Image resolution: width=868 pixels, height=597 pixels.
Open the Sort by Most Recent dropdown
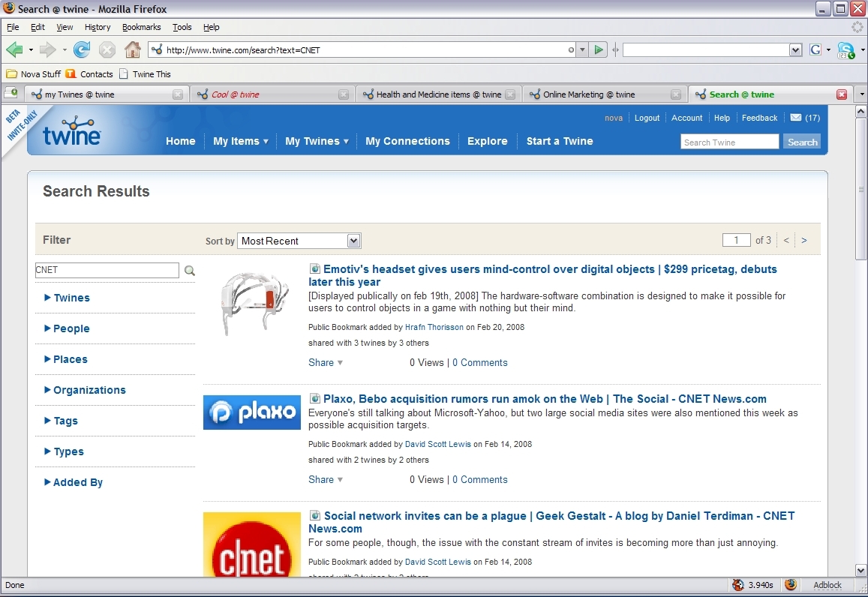click(x=299, y=241)
